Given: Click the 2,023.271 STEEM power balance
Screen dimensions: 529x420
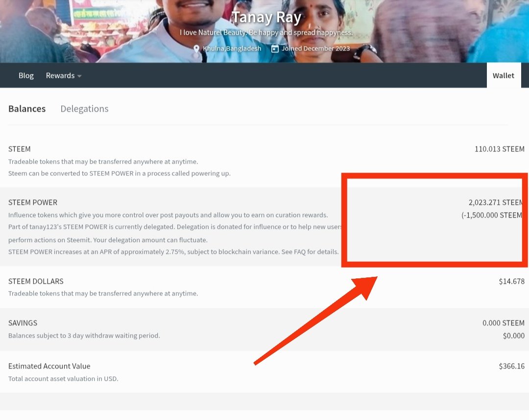Looking at the screenshot, I should click(496, 202).
